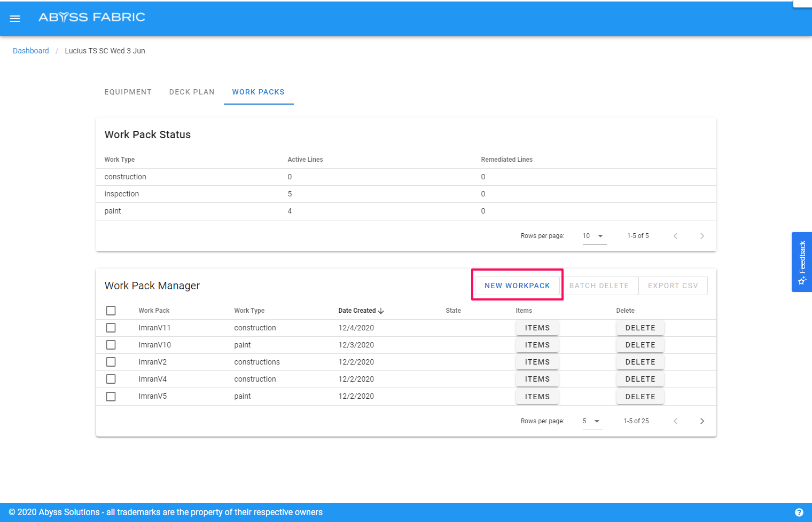This screenshot has height=522, width=812.
Task: Open Work Pack Manager rows per page dropdown
Action: point(592,421)
